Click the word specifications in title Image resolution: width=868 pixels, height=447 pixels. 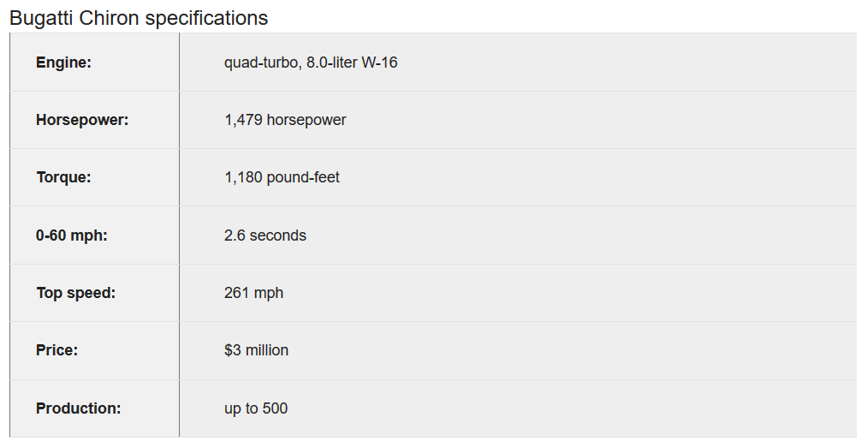(206, 19)
